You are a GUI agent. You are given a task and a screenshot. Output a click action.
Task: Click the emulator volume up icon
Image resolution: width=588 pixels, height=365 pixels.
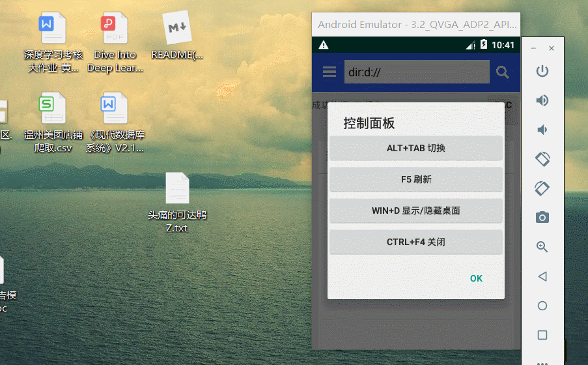(542, 100)
